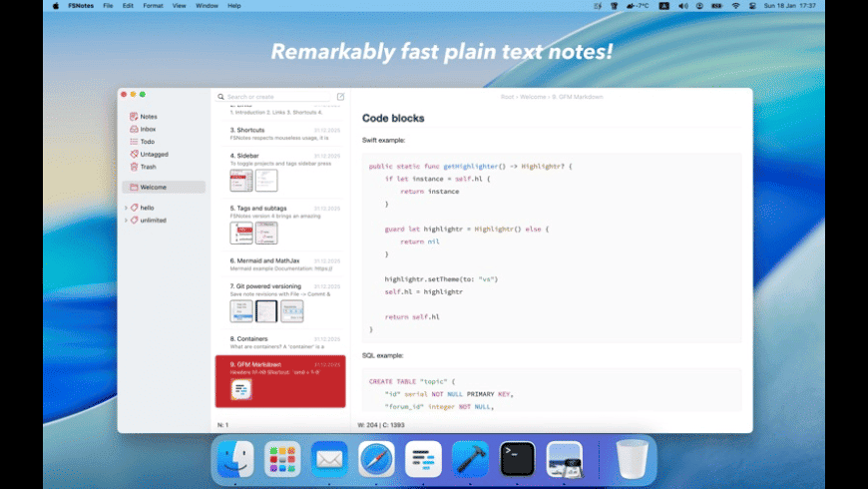Click the Swift example label
This screenshot has height=489, width=868.
pos(384,140)
